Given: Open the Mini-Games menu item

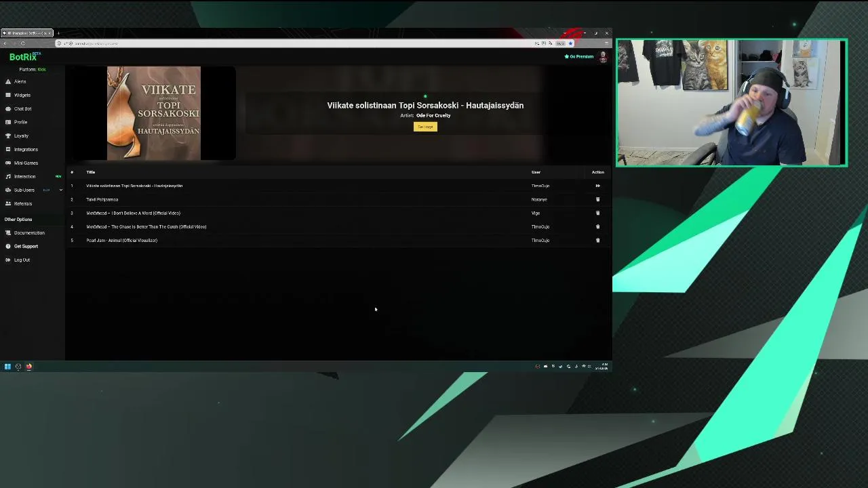Looking at the screenshot, I should [26, 163].
